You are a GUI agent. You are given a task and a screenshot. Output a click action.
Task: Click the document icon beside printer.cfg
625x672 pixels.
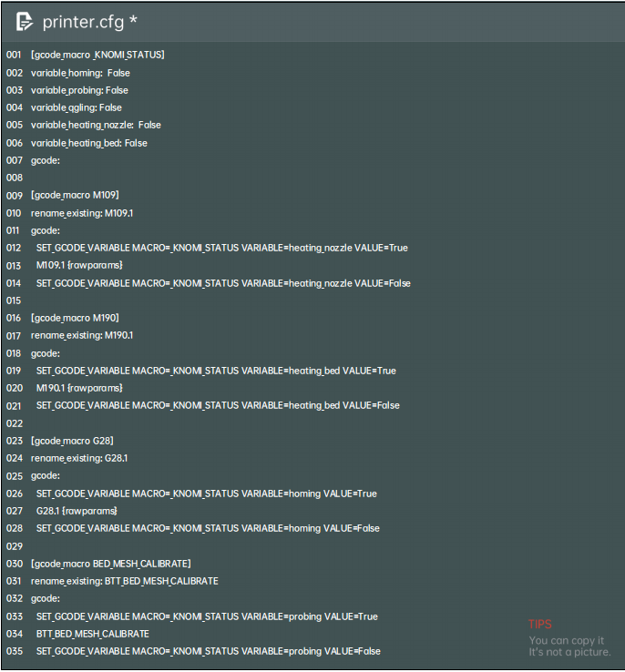coord(25,21)
